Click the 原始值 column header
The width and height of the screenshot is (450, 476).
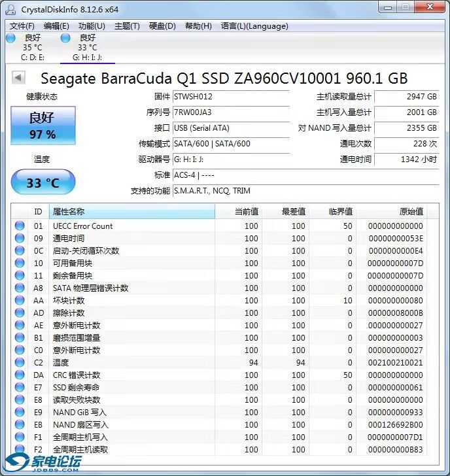(392, 211)
